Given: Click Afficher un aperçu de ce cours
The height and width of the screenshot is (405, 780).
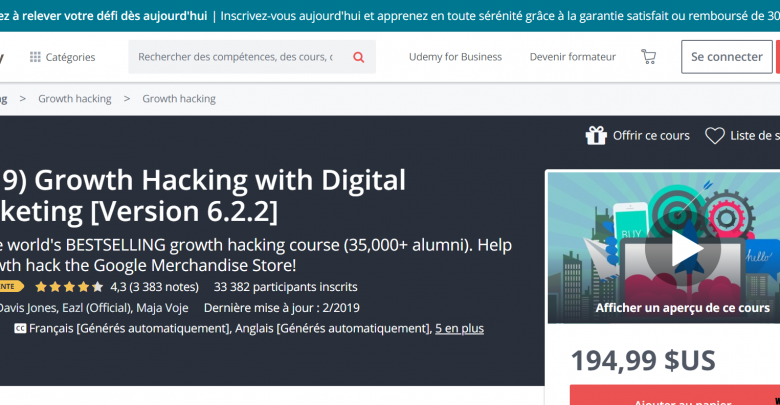Looking at the screenshot, I should point(682,308).
